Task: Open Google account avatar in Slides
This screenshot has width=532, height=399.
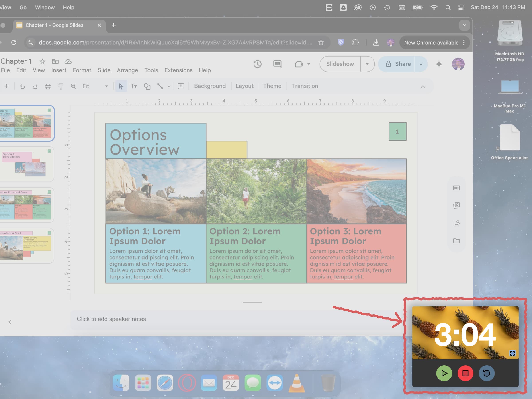Action: click(458, 64)
